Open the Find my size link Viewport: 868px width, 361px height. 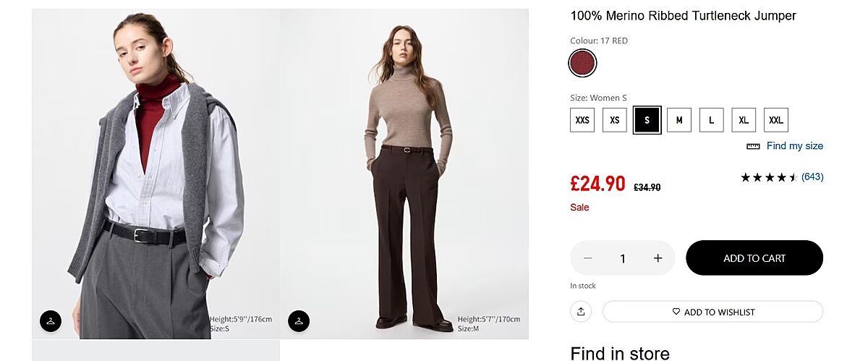pos(794,146)
